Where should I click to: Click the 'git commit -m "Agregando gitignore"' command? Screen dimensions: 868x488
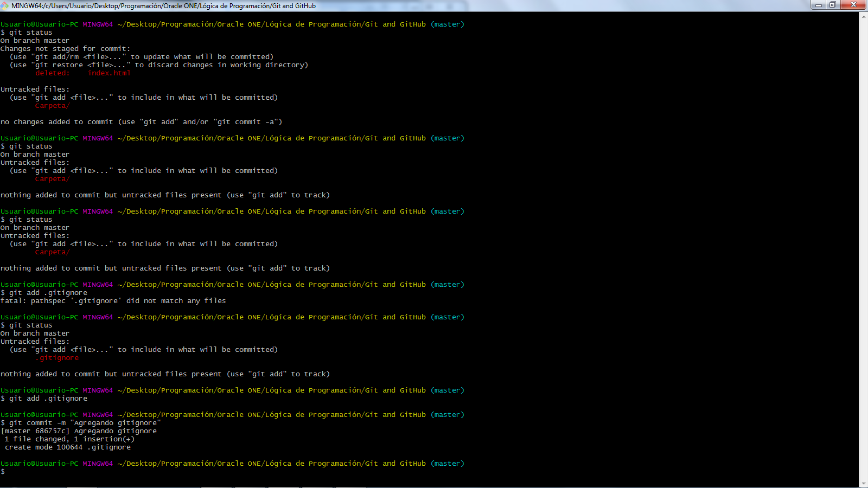(x=85, y=423)
